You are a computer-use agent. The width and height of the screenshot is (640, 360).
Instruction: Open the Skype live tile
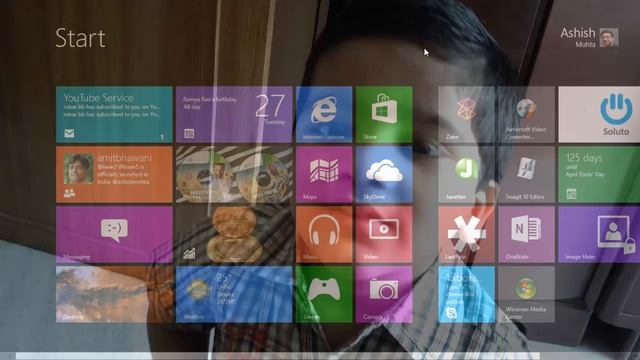click(x=466, y=294)
